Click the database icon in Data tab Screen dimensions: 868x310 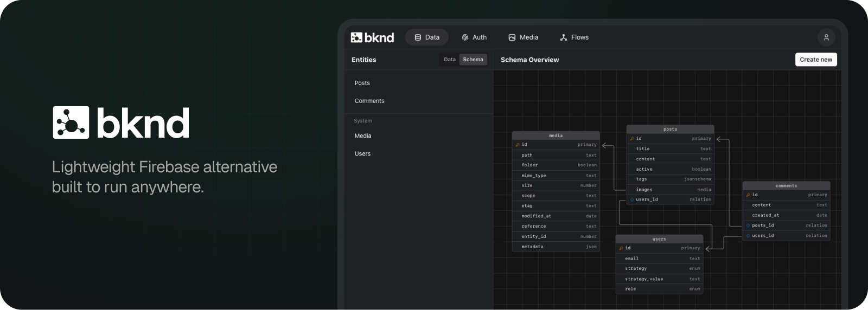click(418, 37)
